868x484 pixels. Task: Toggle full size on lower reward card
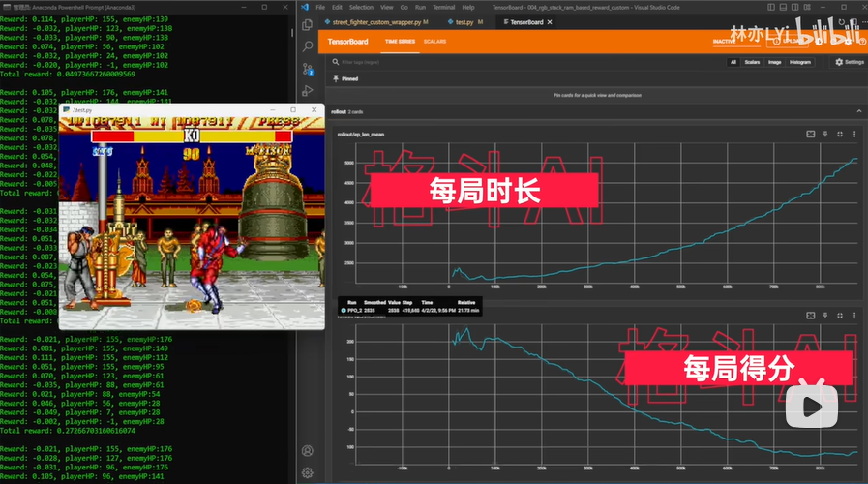coord(840,316)
